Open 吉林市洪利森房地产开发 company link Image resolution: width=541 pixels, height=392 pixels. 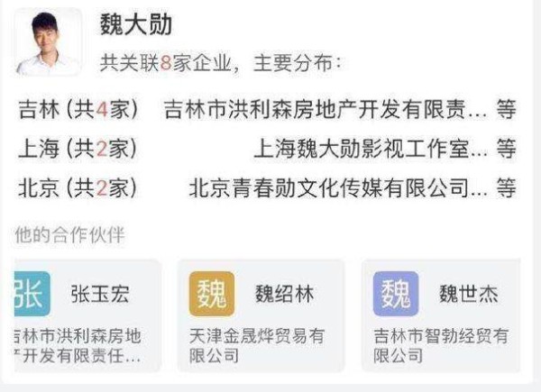point(326,109)
